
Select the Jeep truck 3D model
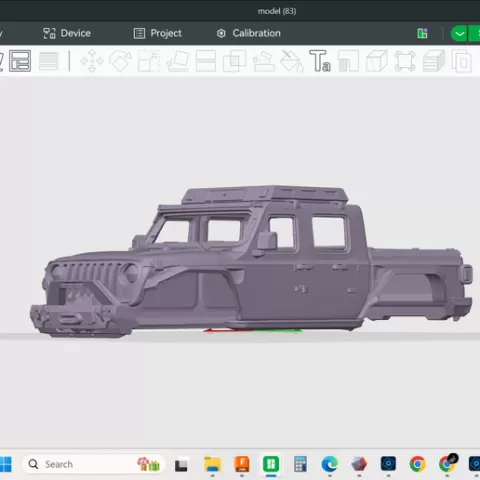[x=250, y=262]
